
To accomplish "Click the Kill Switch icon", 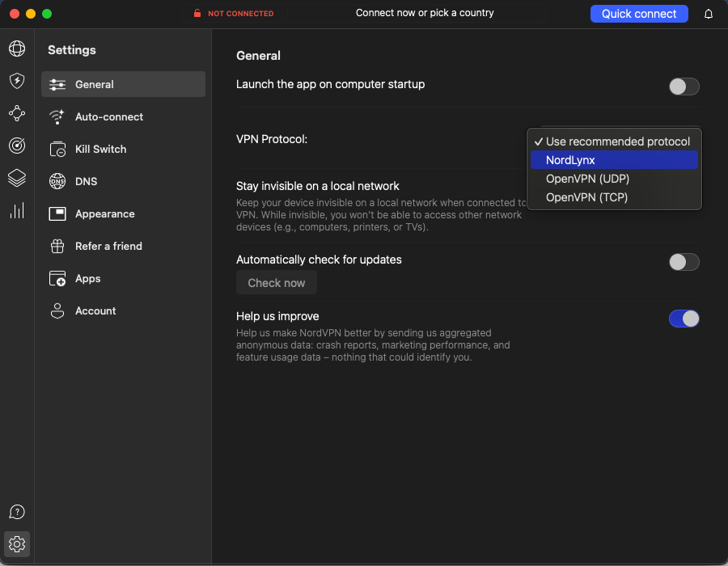I will [57, 150].
